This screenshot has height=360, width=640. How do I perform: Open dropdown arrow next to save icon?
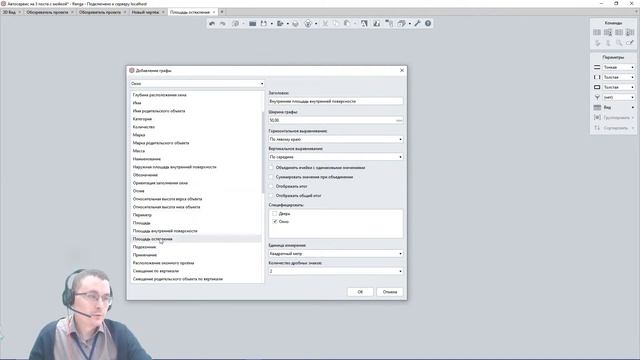[x=271, y=24]
